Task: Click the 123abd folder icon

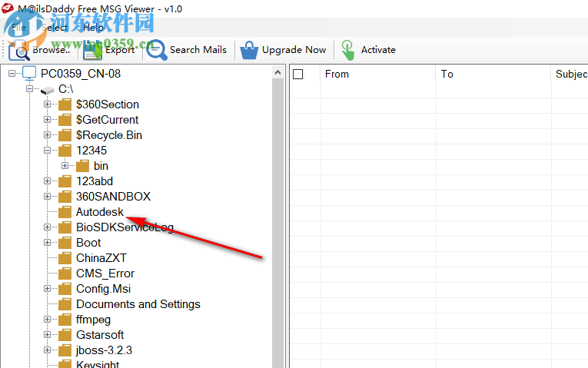Action: pos(65,181)
